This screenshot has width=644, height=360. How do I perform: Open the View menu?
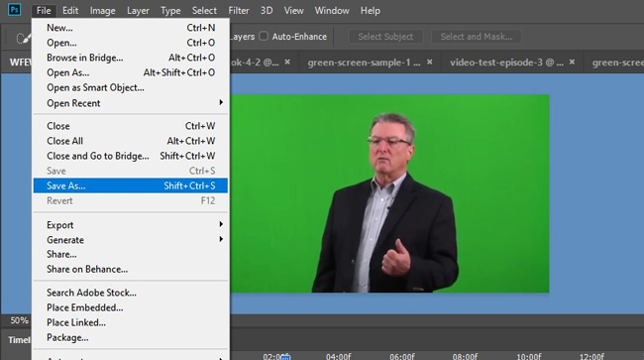[x=293, y=10]
